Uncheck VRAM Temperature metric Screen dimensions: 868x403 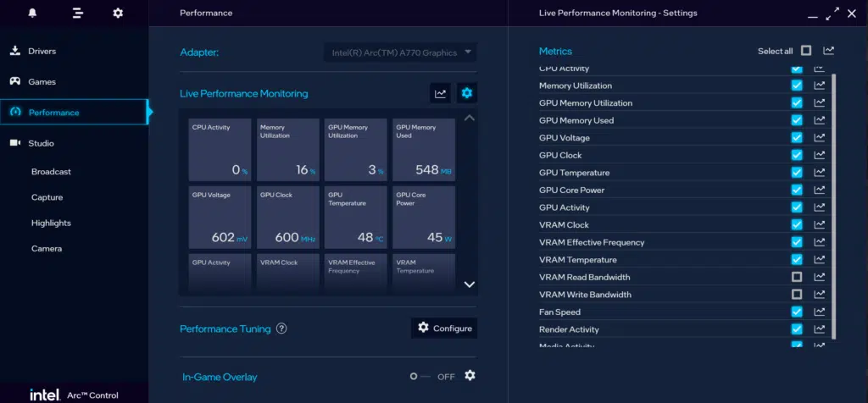(797, 259)
